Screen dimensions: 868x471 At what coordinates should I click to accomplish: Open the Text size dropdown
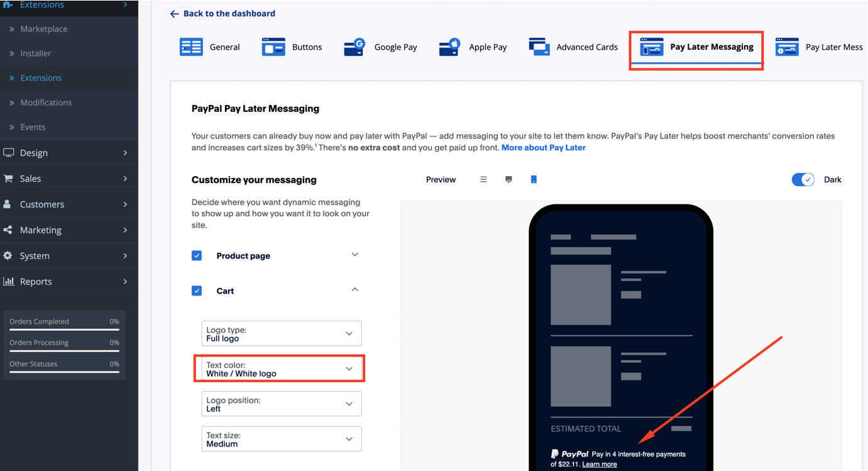(x=282, y=439)
